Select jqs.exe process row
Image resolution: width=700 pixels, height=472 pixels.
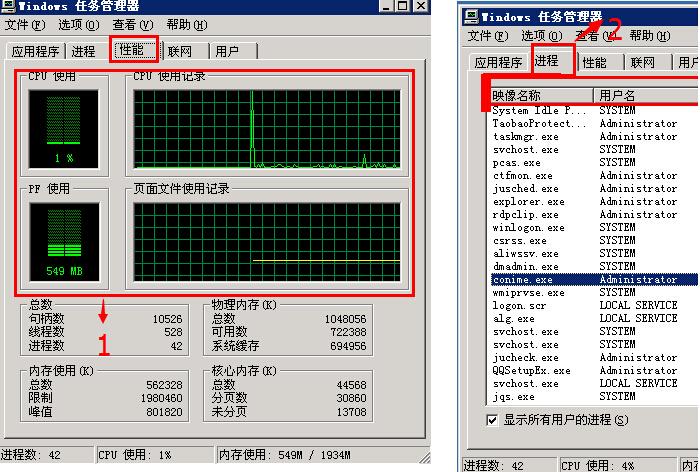[x=595, y=396]
